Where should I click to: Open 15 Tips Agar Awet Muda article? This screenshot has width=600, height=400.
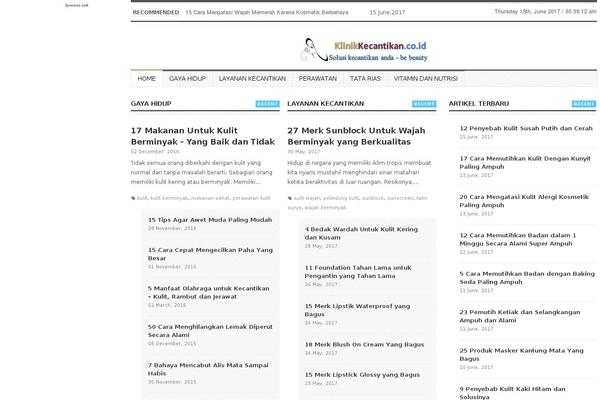pos(210,220)
